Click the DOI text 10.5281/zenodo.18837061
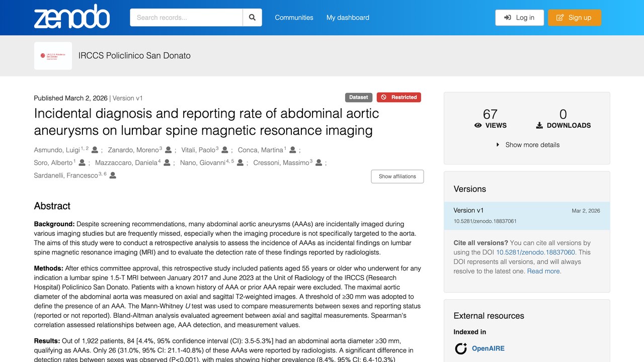 (x=485, y=221)
